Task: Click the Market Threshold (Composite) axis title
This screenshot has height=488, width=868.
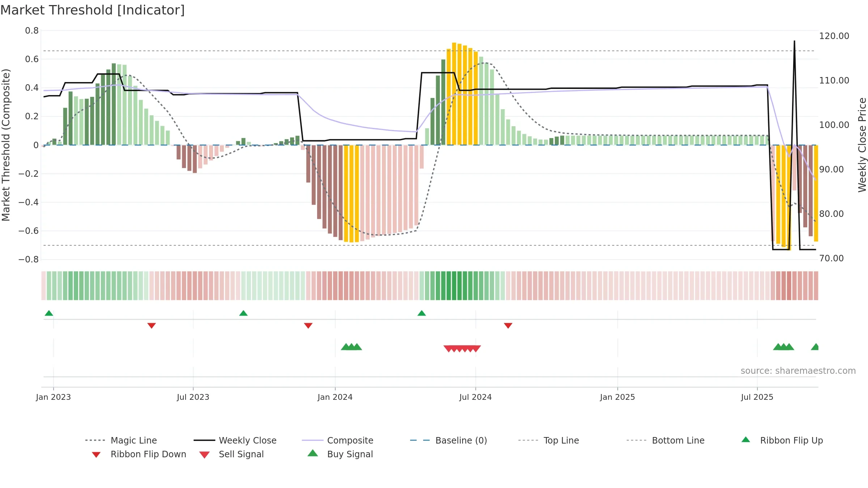Action: pos(6,145)
